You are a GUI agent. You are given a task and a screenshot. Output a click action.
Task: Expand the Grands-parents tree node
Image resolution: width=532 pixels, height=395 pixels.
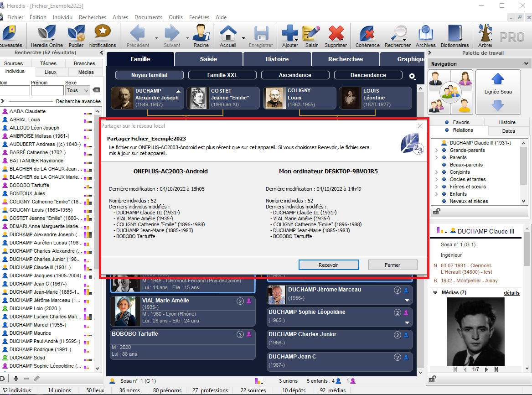pyautogui.click(x=437, y=150)
